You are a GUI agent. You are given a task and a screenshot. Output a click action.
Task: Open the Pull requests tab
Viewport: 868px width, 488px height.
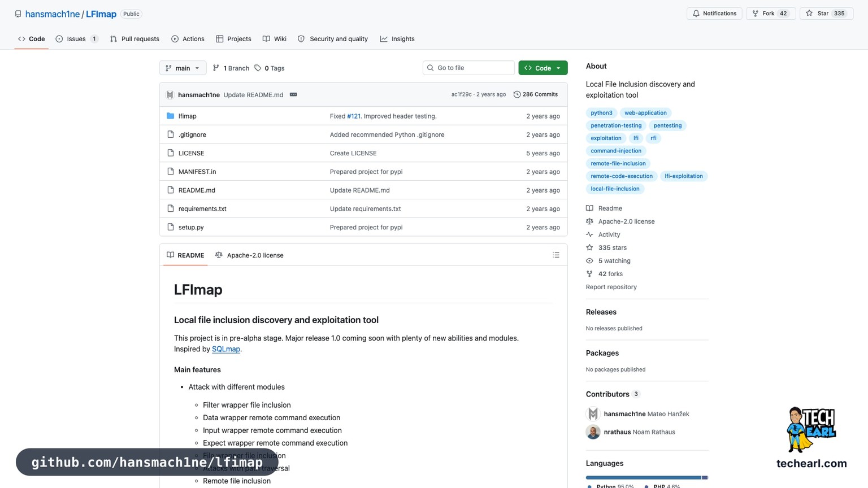coord(134,39)
